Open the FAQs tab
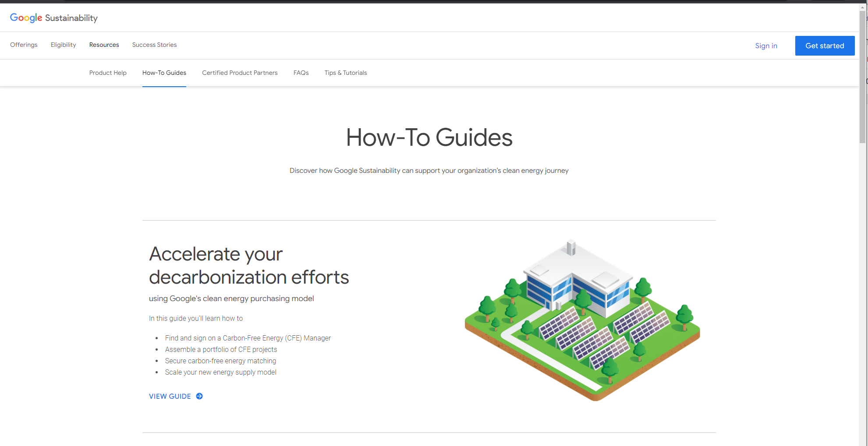This screenshot has width=868, height=446. [301, 73]
